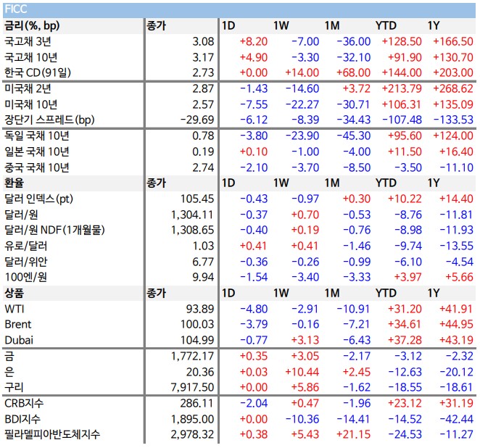Viewport: 480px width, 448px height.
Task: Select the 유로/달러 row label
Action: 25,246
